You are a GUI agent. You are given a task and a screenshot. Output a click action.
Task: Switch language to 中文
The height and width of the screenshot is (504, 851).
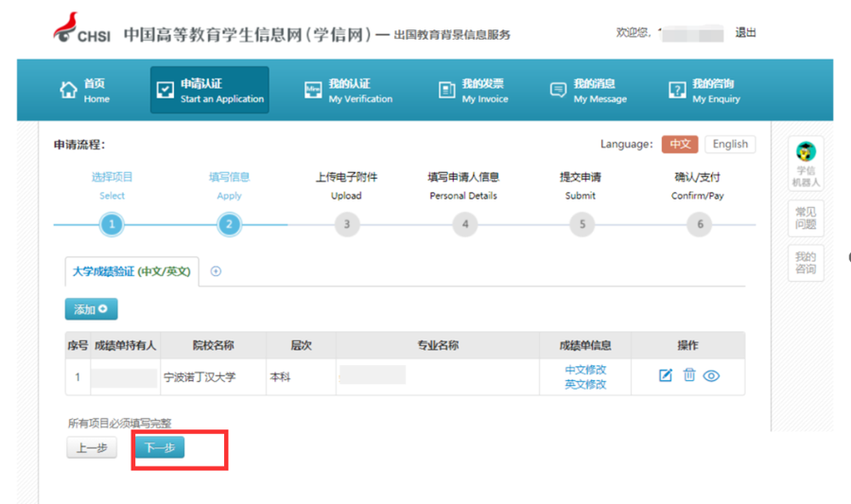point(680,145)
